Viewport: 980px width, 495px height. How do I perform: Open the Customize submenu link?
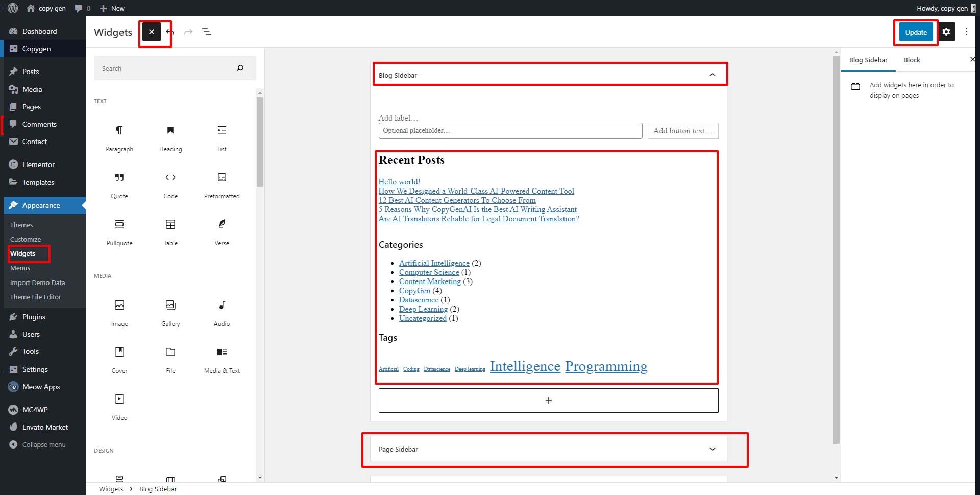(x=26, y=239)
